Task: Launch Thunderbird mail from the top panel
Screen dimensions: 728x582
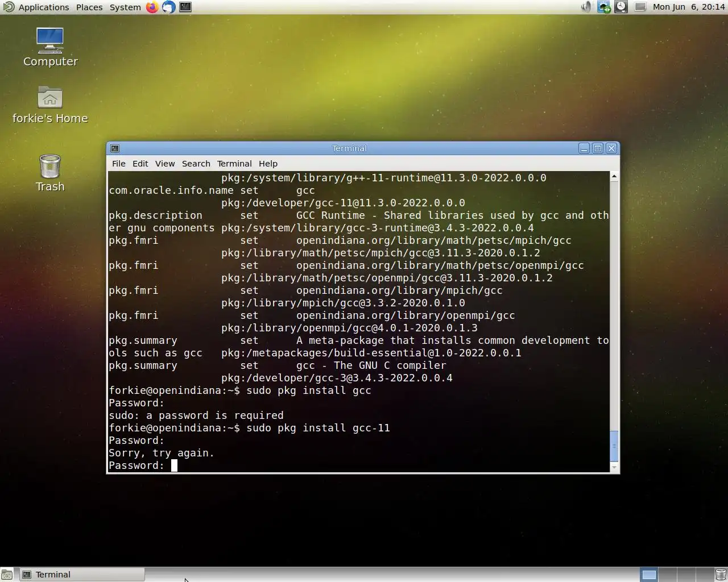Action: pos(168,7)
